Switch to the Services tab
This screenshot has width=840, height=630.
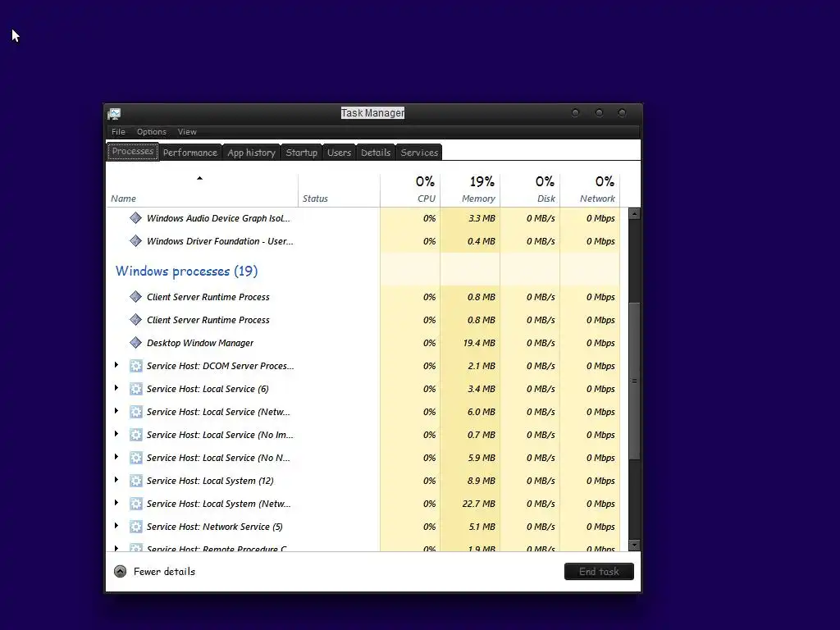pos(419,153)
